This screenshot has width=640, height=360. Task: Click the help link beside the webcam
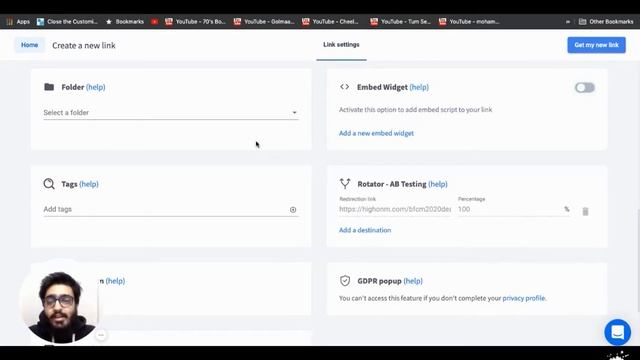(x=115, y=281)
